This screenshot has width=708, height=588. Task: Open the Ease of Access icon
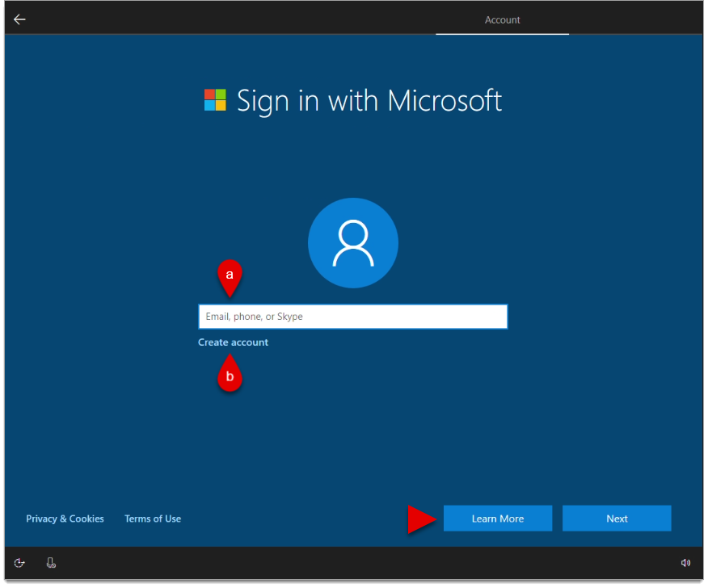click(19, 563)
